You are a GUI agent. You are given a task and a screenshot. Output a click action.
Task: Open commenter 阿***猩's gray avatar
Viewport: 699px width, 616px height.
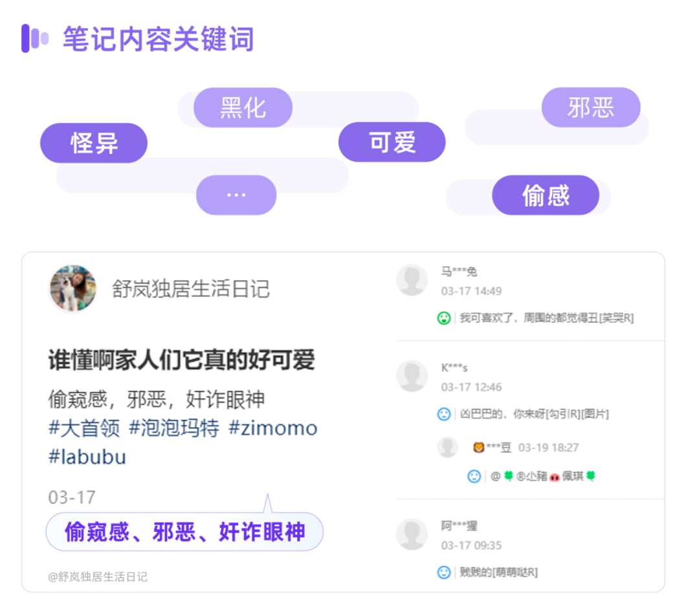point(412,534)
